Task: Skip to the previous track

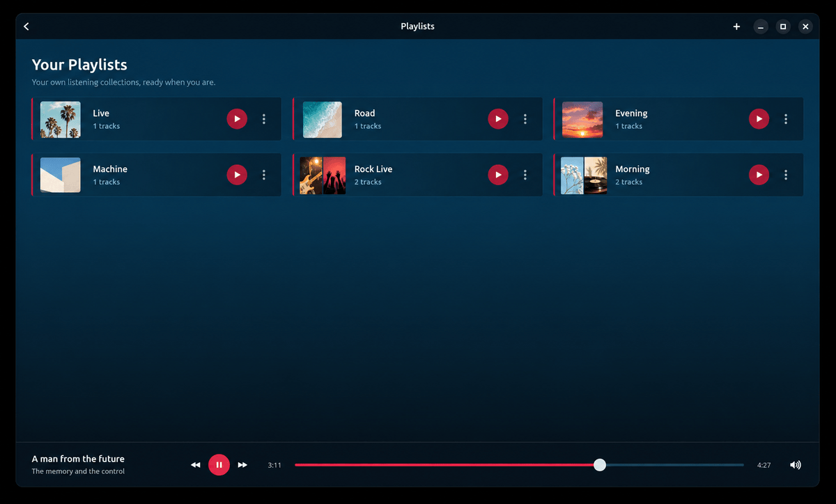Action: pos(196,465)
